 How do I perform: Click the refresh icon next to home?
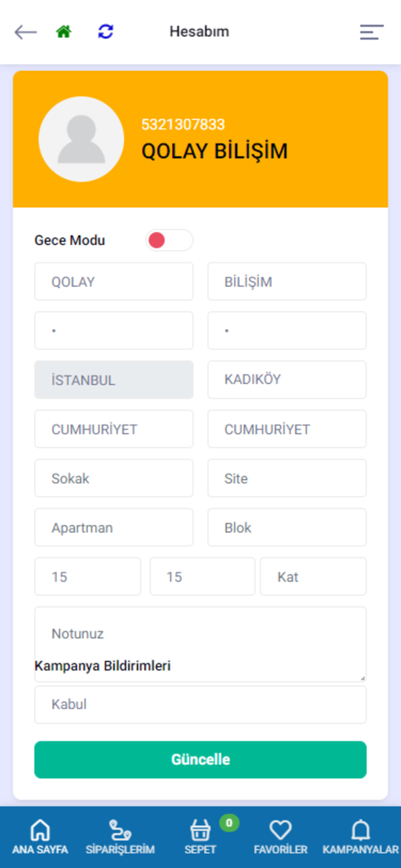point(106,32)
